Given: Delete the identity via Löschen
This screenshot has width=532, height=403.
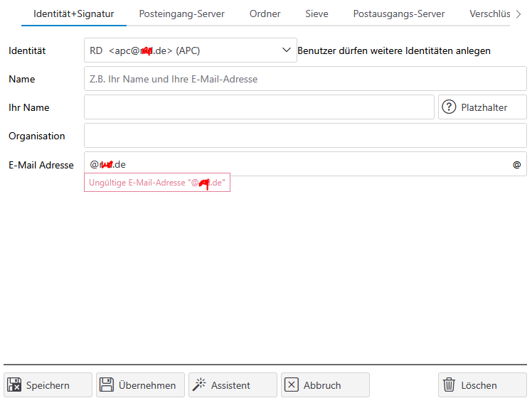Looking at the screenshot, I should click(482, 385).
